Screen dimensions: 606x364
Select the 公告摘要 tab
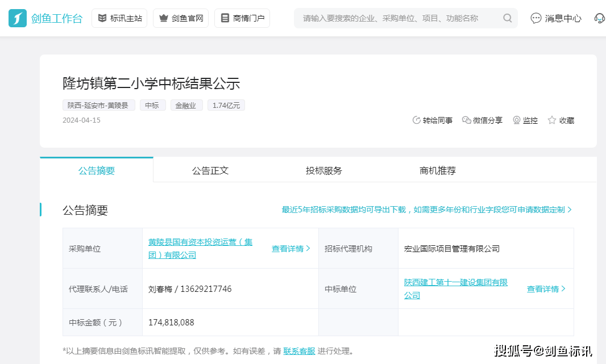(97, 170)
